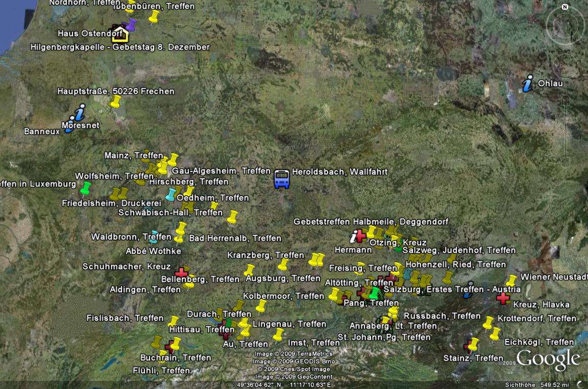Select the red cross by Schuhmacher, Kreuz
This screenshot has height=389, width=588.
coord(181,272)
